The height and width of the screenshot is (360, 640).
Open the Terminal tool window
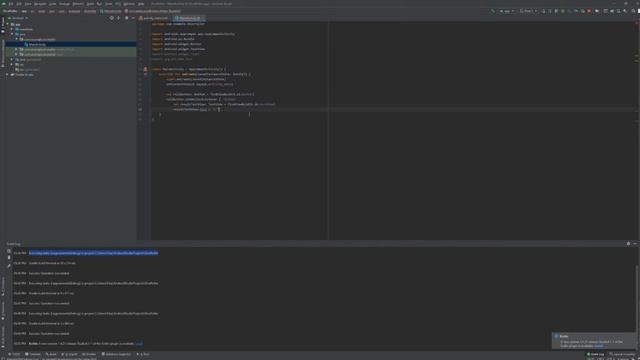point(33,354)
